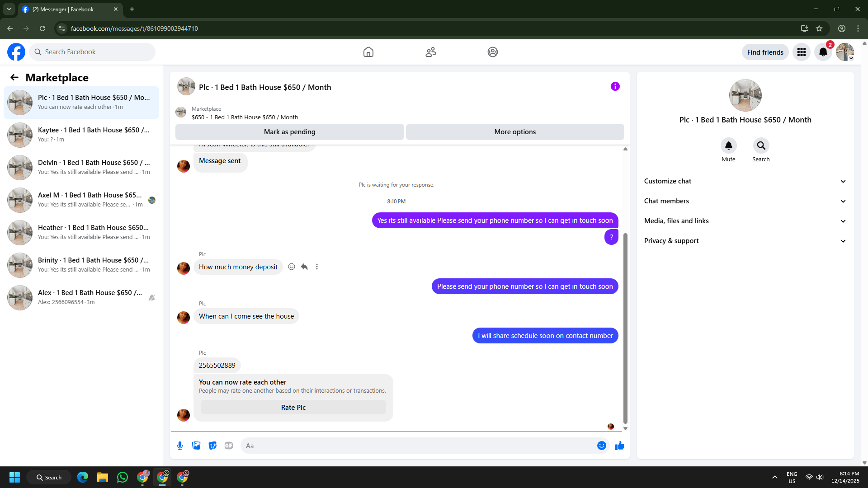This screenshot has width=868, height=488.
Task: React to "How much money deposit" message
Action: pyautogui.click(x=292, y=267)
